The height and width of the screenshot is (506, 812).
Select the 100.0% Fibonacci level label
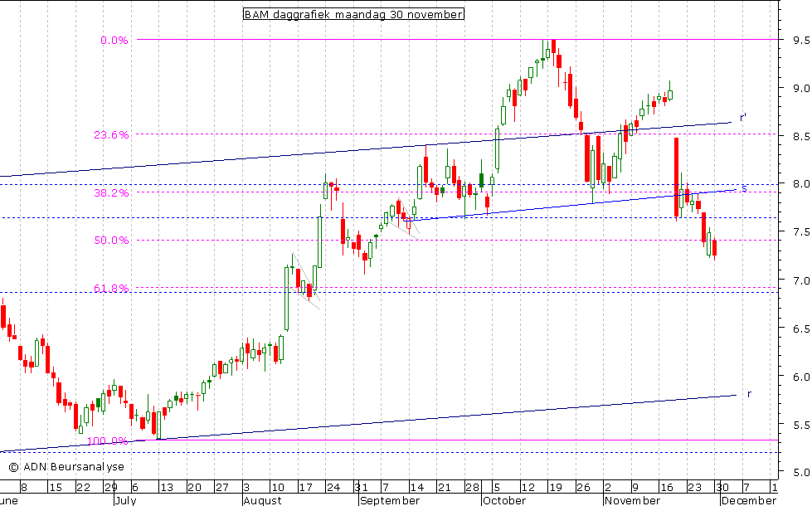(107, 440)
